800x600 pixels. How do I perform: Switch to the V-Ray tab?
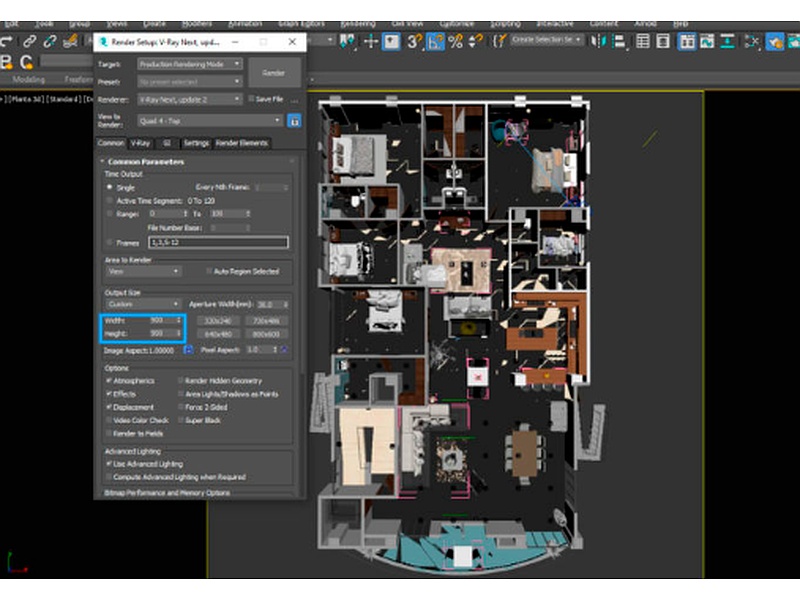(140, 143)
